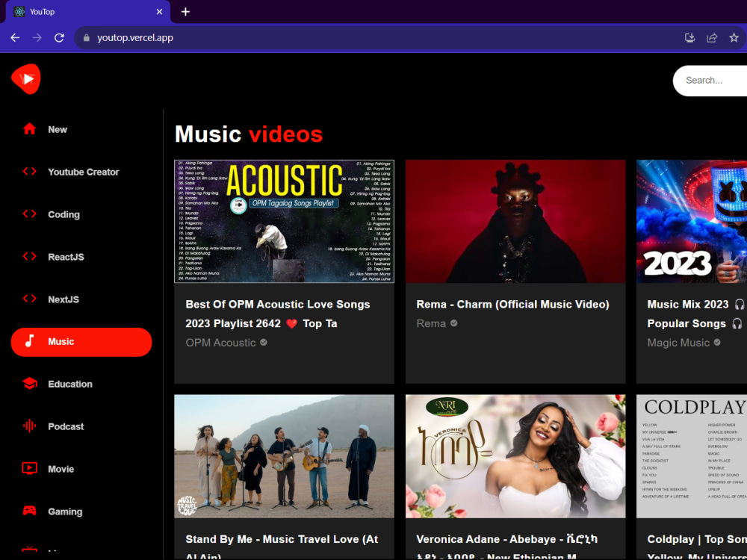Click the YouTop logo icon
Viewport: 747px width, 560px height.
tap(25, 79)
